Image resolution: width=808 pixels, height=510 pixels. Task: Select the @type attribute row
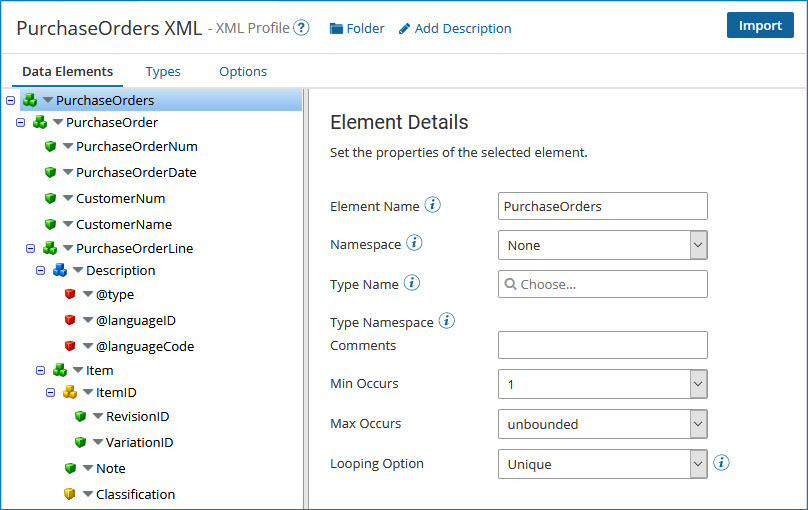(115, 294)
